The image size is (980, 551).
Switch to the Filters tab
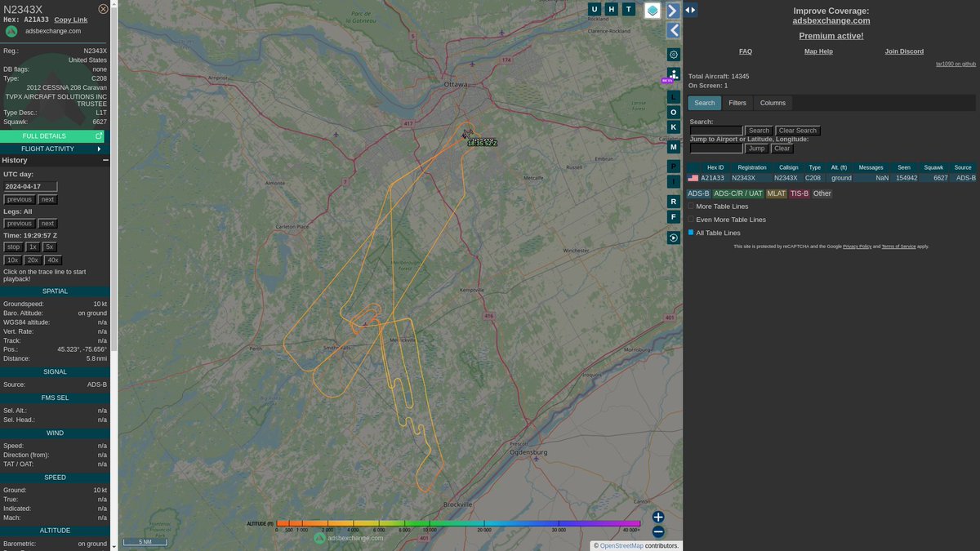pyautogui.click(x=737, y=103)
